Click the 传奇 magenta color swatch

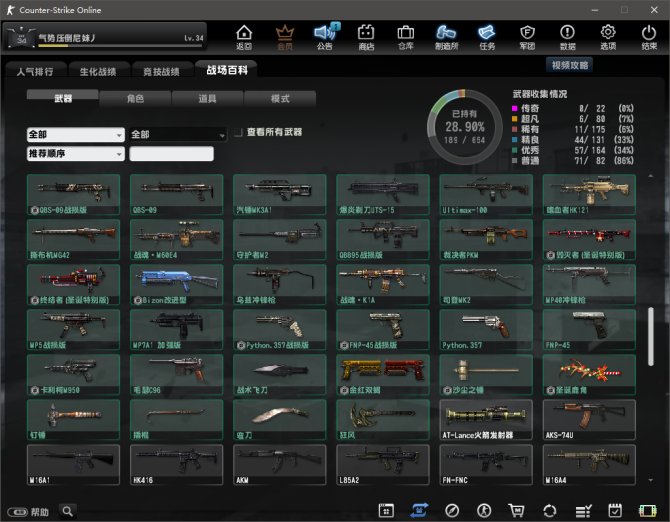coord(514,109)
